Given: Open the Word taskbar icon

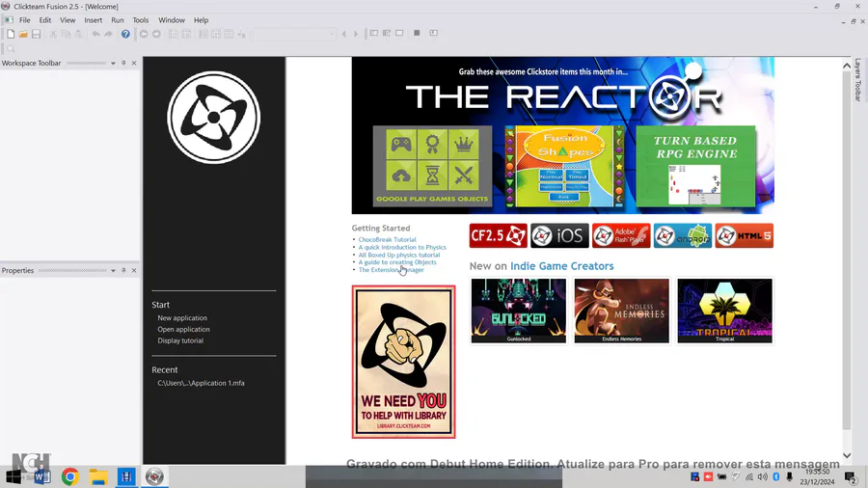Looking at the screenshot, I should 42,476.
